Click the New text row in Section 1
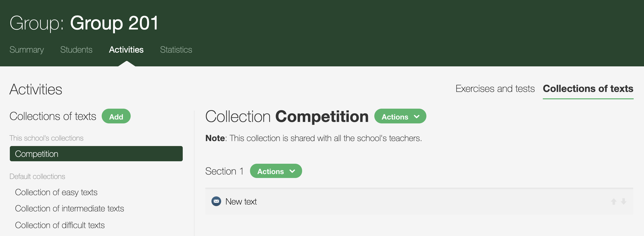The width and height of the screenshot is (644, 236). [x=350, y=202]
